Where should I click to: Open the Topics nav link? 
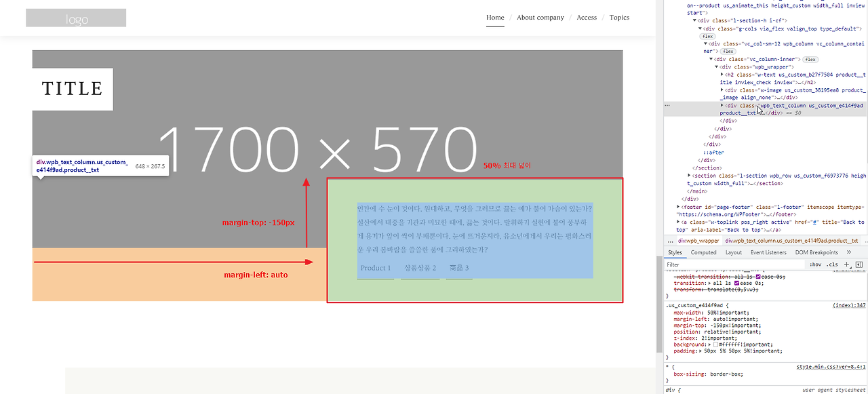click(x=619, y=18)
